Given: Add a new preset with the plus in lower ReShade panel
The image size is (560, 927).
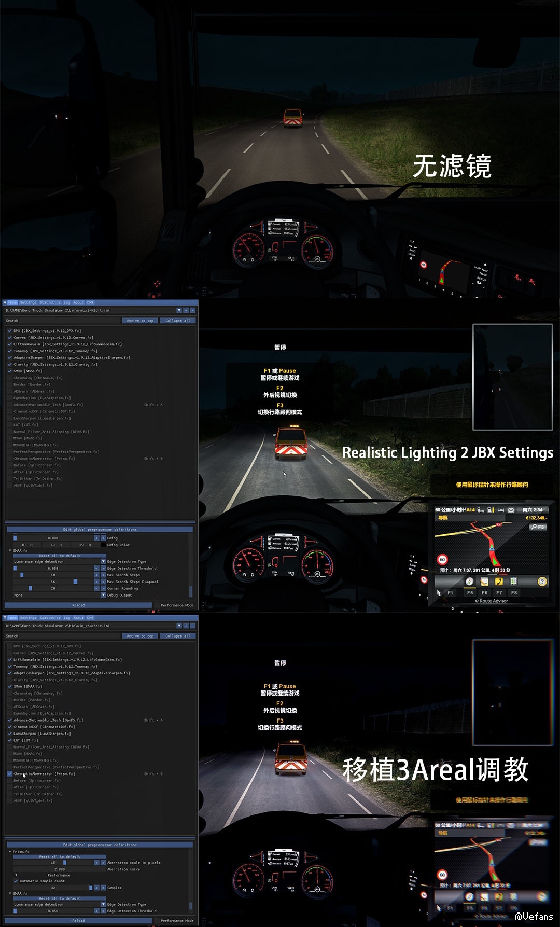Looking at the screenshot, I should [x=186, y=626].
